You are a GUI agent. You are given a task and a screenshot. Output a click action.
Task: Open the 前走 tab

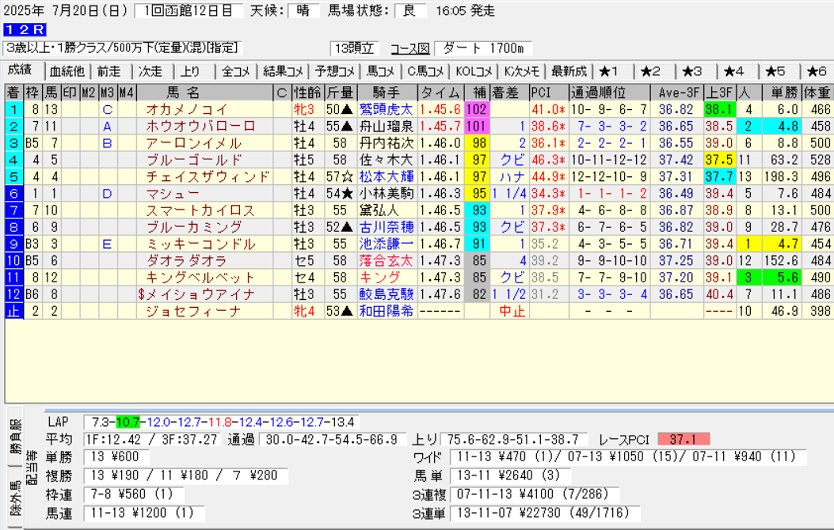108,71
